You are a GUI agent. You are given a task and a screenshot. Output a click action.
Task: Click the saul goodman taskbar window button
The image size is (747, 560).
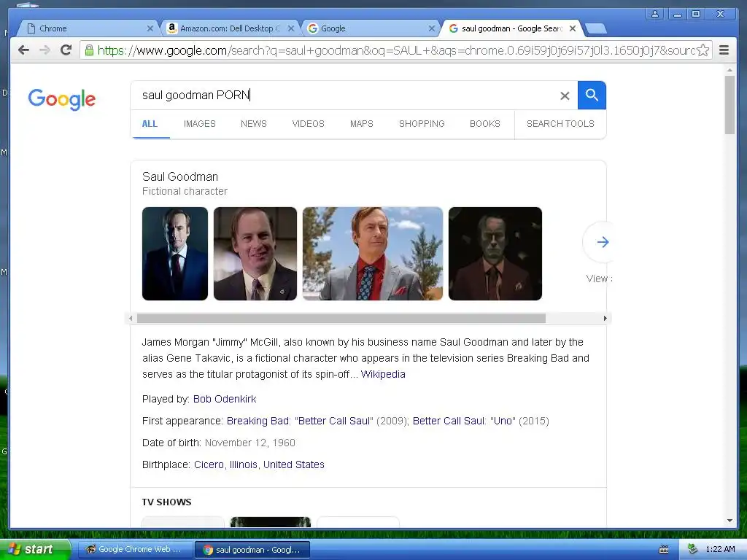pyautogui.click(x=252, y=550)
